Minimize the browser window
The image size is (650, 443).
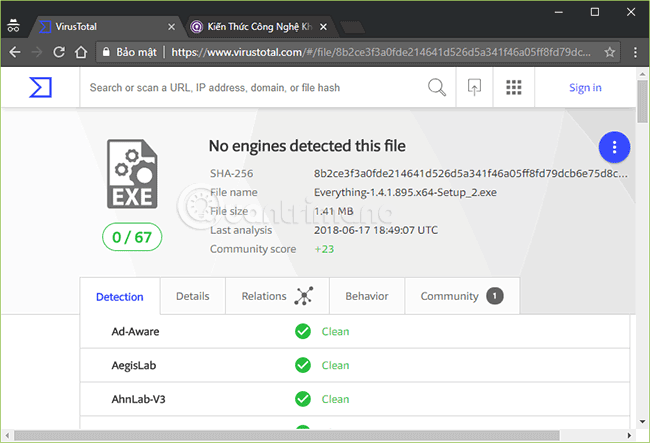coord(558,12)
